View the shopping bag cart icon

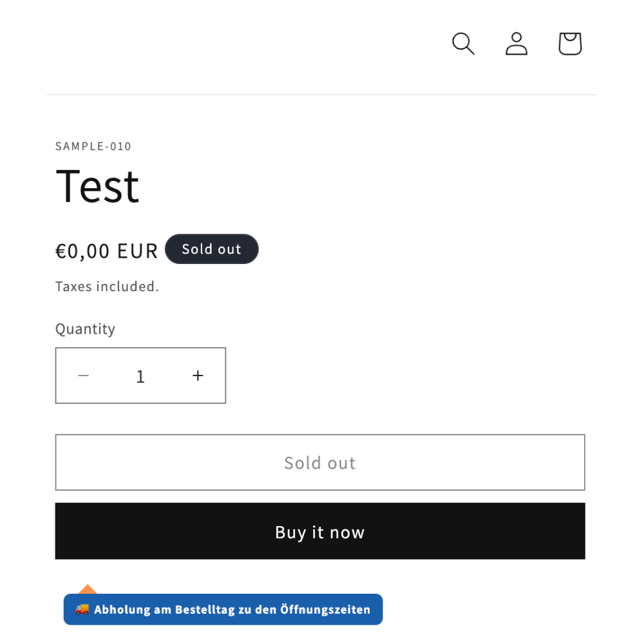click(570, 44)
